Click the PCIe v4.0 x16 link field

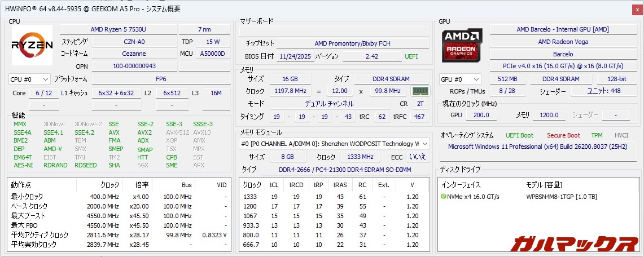point(563,66)
